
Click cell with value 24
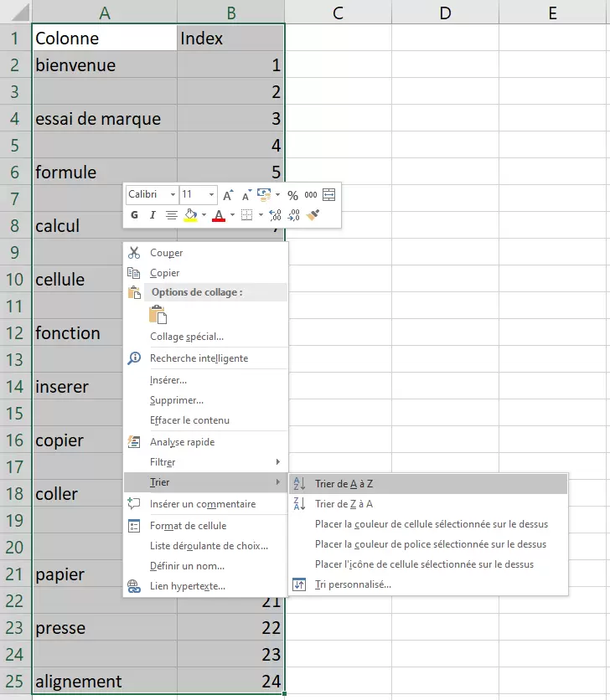[x=230, y=681]
